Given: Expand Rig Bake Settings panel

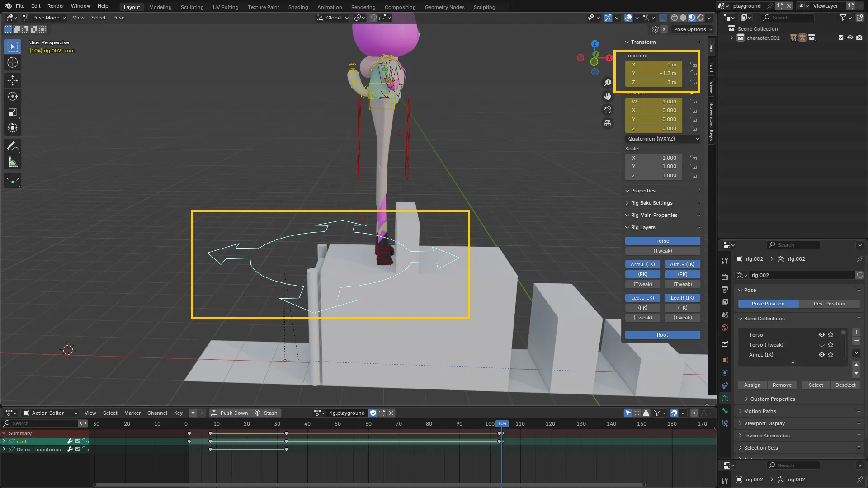Looking at the screenshot, I should (x=651, y=203).
